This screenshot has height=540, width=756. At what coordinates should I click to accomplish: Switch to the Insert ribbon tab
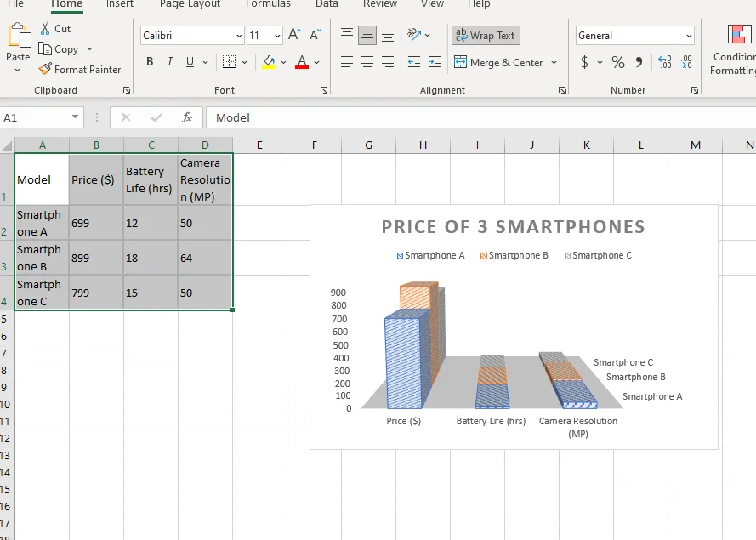point(119,4)
